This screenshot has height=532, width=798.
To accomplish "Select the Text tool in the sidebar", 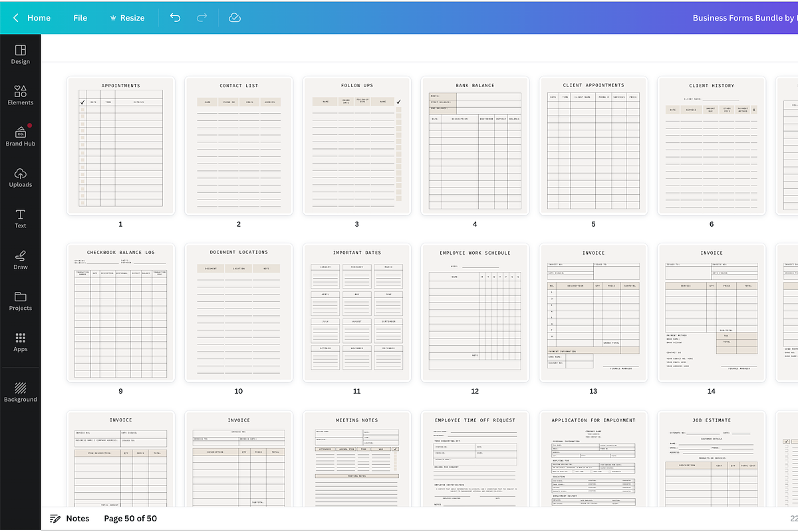I will pyautogui.click(x=21, y=218).
